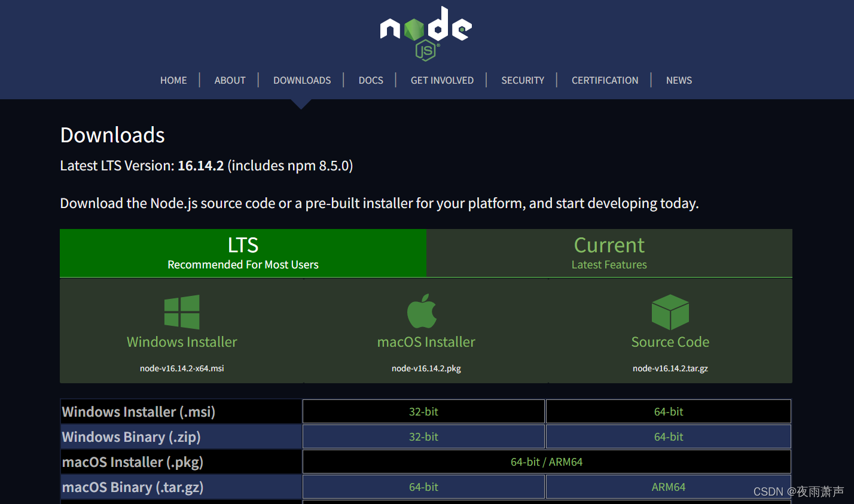Select 64-bit Windows Binary (.zip)
Viewport: 854px width, 504px height.
[x=669, y=436]
